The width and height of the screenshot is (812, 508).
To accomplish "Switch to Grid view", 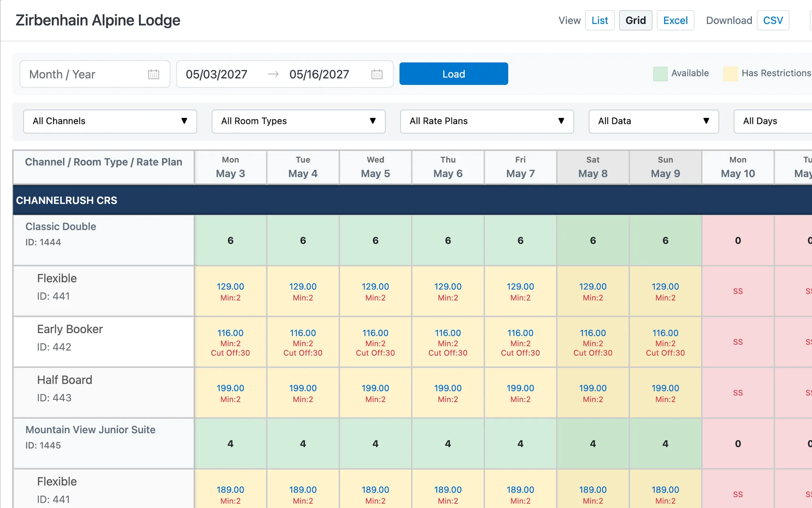I will 635,20.
